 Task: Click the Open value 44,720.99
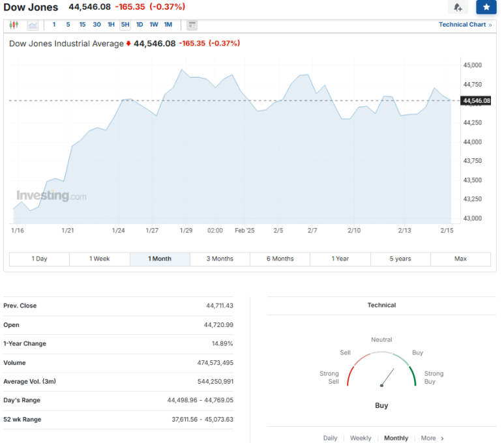(218, 325)
